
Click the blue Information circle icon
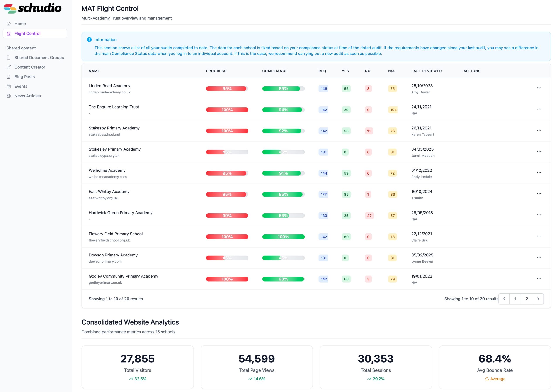(x=89, y=40)
